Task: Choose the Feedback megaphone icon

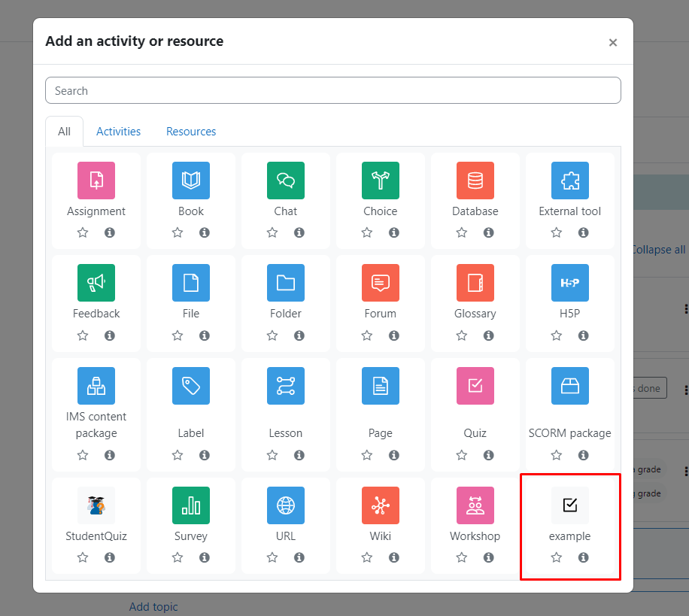Action: pos(96,283)
